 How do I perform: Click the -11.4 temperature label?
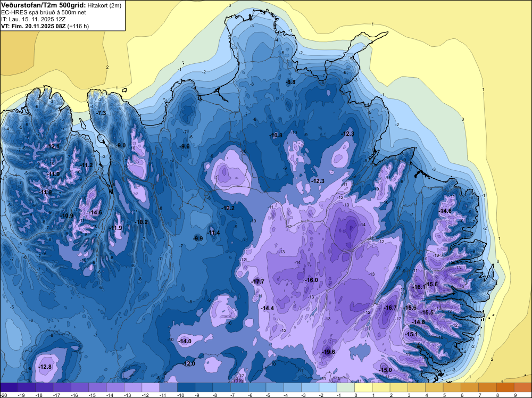click(214, 233)
